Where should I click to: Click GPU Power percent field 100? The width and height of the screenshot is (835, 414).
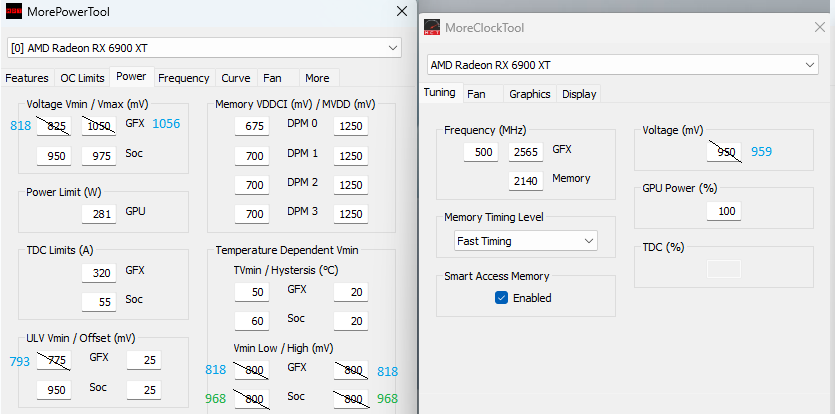[x=724, y=211]
